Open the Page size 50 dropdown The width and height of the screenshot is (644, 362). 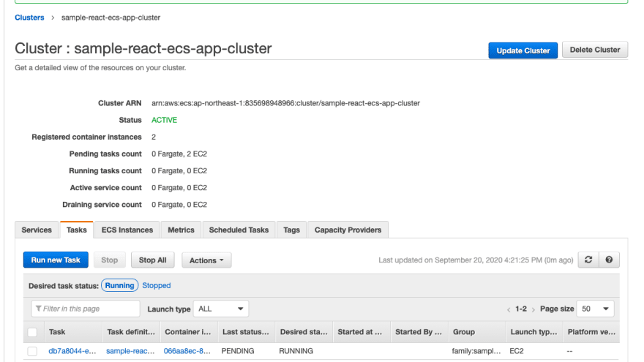click(595, 309)
